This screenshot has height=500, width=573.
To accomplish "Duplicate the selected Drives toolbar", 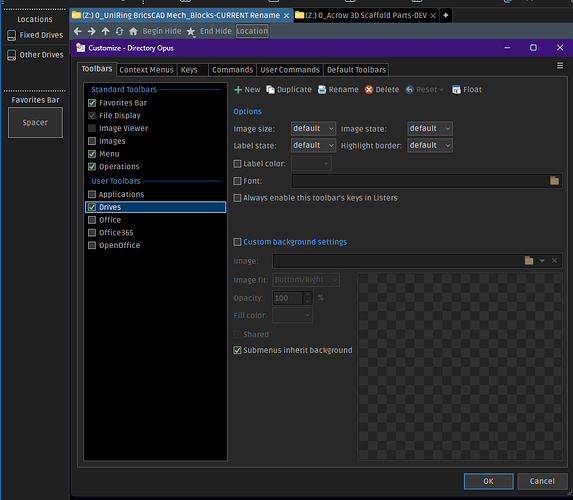I will (289, 90).
